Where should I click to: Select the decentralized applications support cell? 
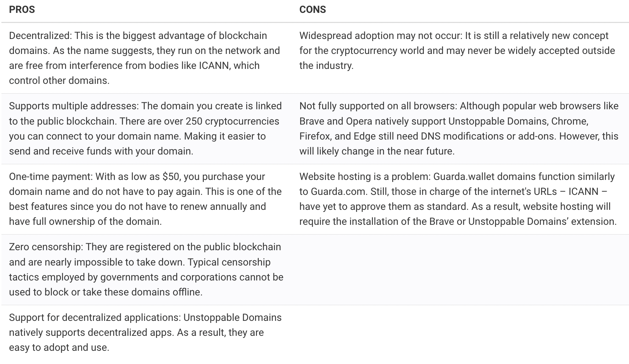(x=145, y=332)
